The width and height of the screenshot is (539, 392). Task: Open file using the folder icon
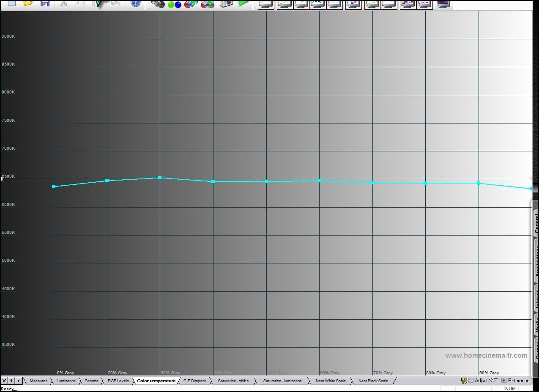click(28, 3)
